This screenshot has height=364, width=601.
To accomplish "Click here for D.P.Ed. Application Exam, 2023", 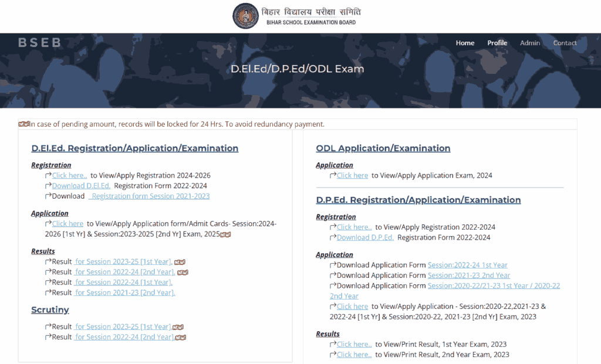I will coord(352,306).
